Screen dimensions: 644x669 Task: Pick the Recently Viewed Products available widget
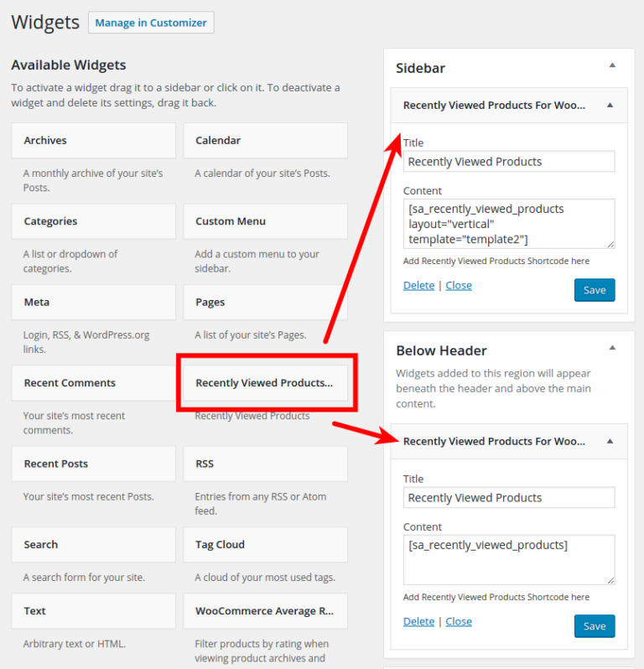(x=265, y=383)
